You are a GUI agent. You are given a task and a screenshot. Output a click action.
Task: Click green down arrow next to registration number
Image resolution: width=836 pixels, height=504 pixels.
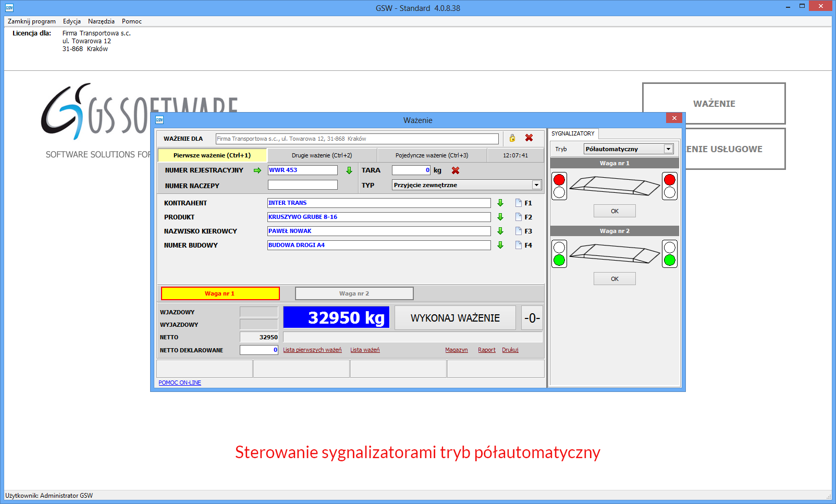tap(349, 170)
